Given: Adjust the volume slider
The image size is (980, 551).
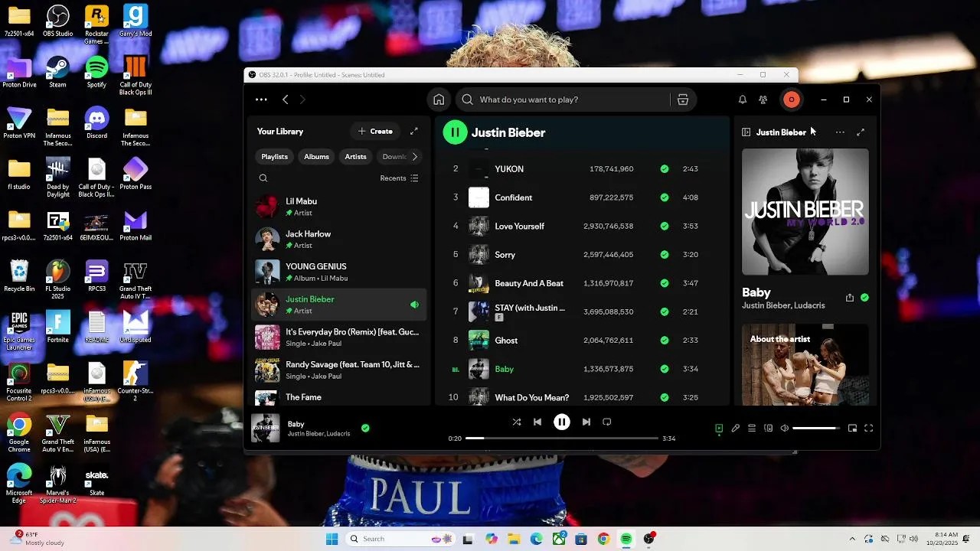Looking at the screenshot, I should 816,429.
